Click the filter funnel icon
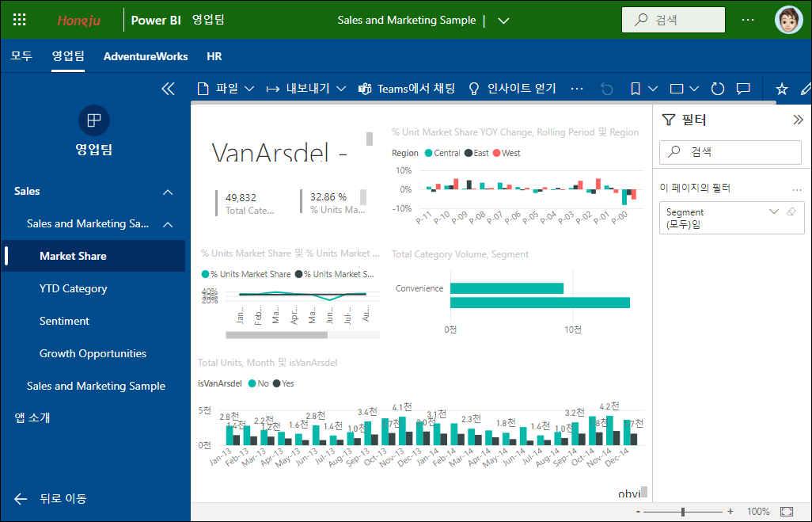This screenshot has height=522, width=812. click(669, 120)
